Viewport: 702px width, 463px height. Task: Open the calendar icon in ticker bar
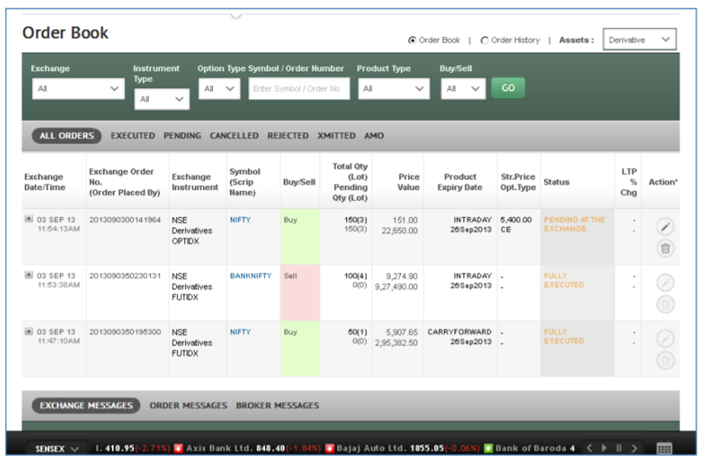tap(664, 448)
